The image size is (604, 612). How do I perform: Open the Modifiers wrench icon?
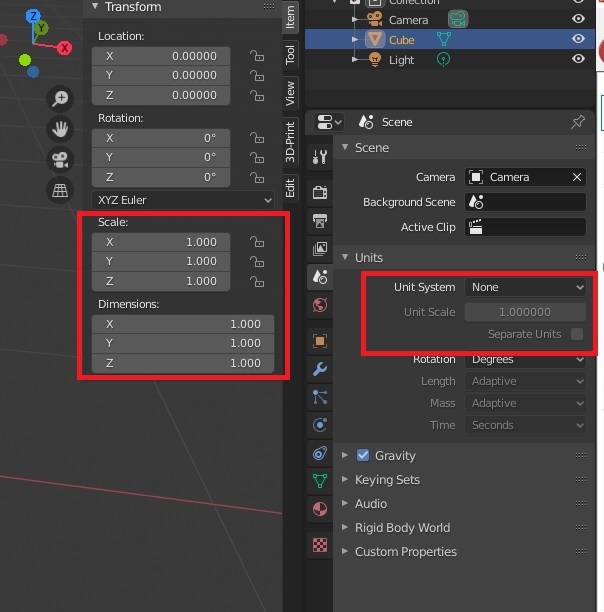click(x=320, y=369)
